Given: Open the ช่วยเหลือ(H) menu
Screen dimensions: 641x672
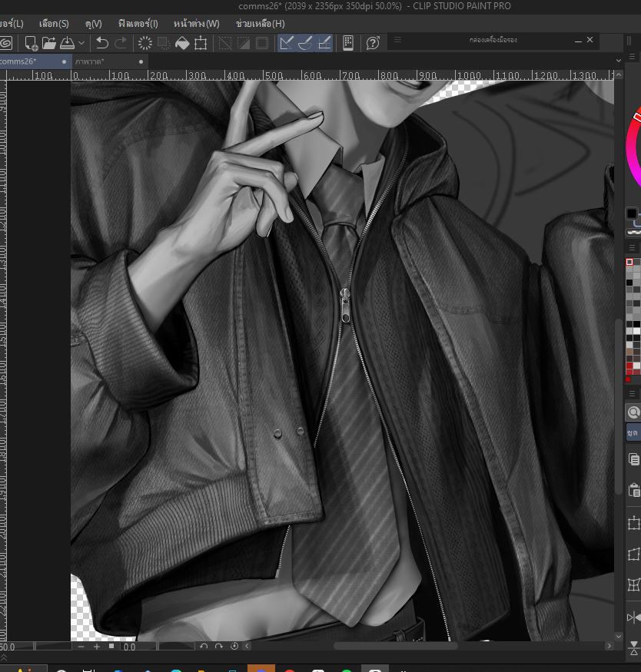Looking at the screenshot, I should (261, 24).
